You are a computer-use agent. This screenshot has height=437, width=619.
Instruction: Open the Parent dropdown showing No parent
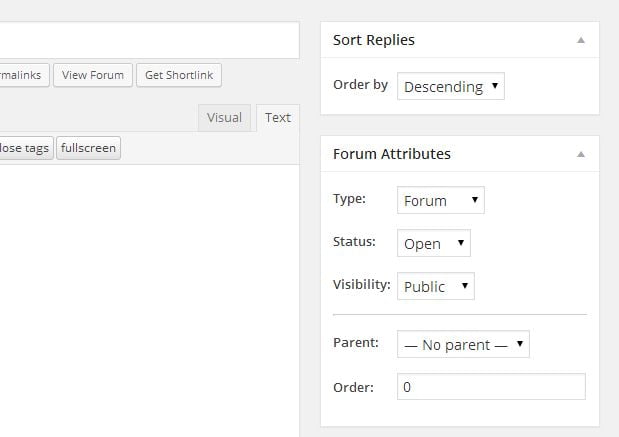click(463, 344)
